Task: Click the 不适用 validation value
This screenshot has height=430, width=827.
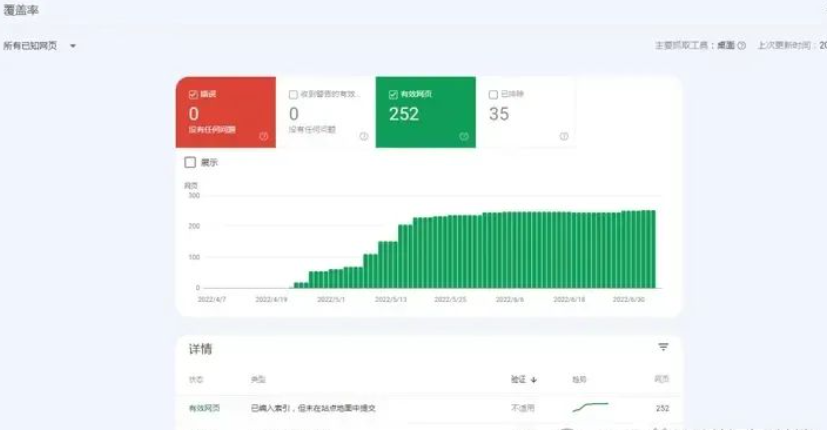Action: click(523, 408)
